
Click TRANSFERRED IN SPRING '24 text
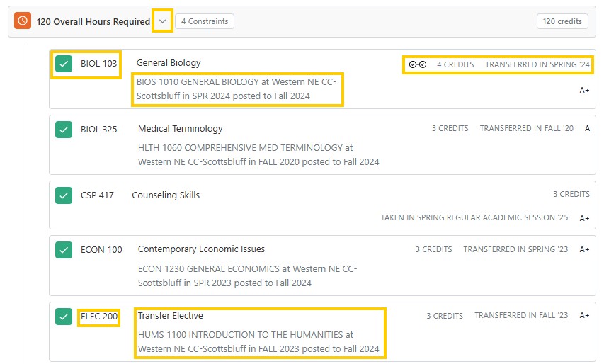[537, 64]
